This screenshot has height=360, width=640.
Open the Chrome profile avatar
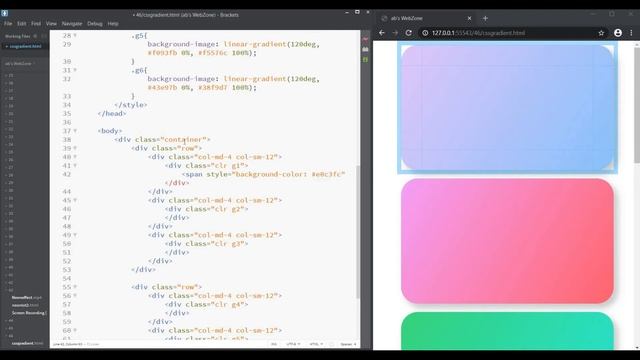tap(618, 33)
